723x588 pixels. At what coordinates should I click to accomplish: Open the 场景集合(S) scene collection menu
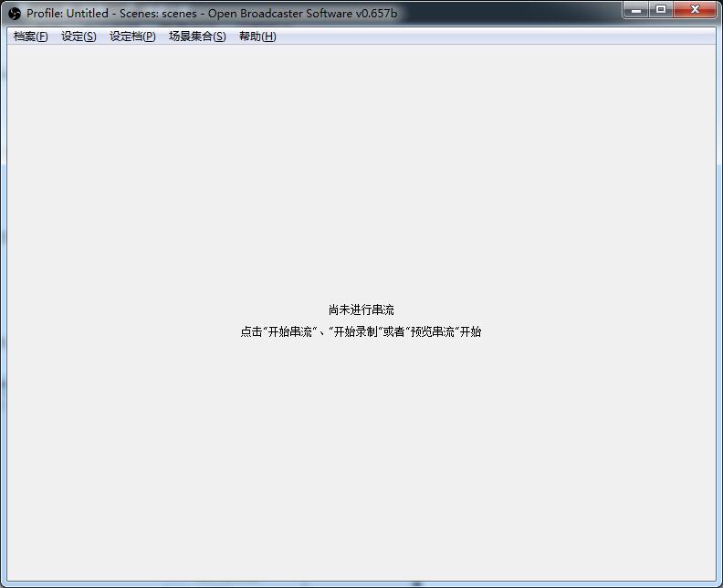[197, 37]
